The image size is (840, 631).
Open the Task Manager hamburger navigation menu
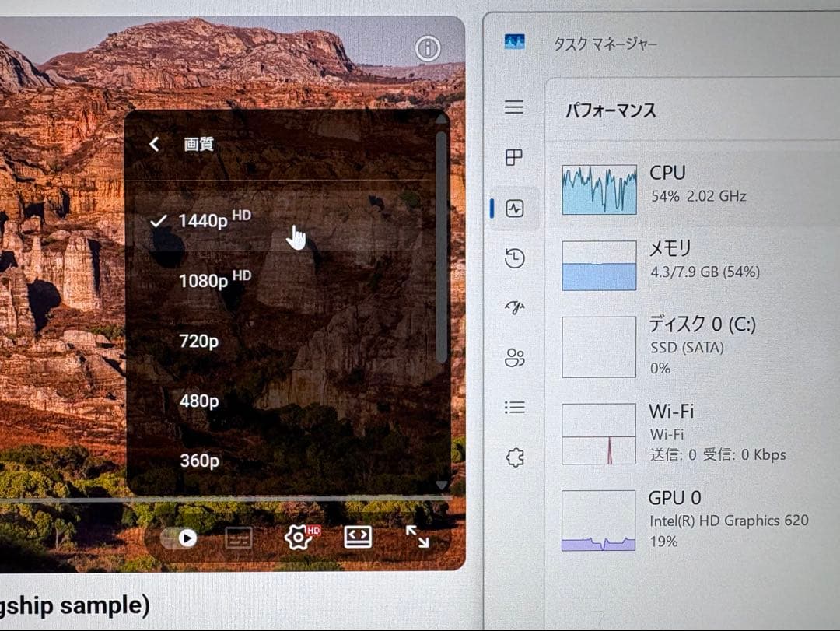tap(513, 107)
